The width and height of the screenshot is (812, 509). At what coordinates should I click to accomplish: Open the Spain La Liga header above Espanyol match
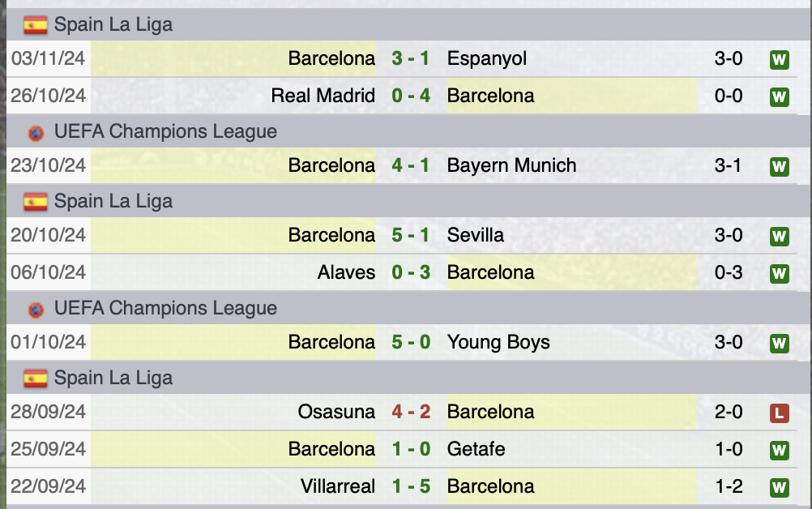click(x=113, y=24)
